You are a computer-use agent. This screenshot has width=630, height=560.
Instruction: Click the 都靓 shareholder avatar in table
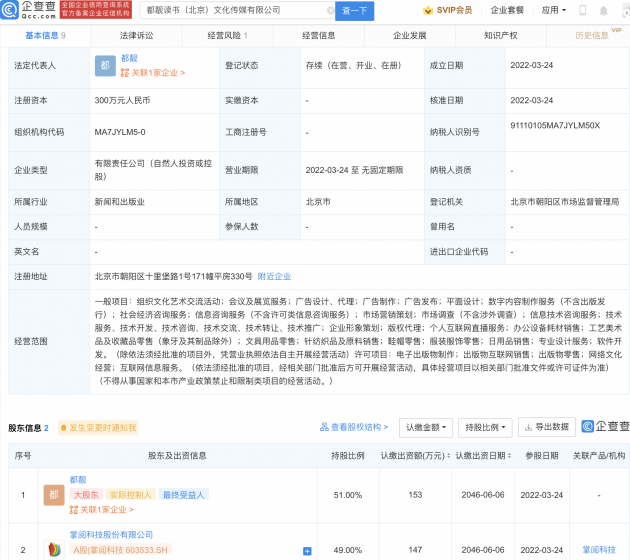click(53, 495)
